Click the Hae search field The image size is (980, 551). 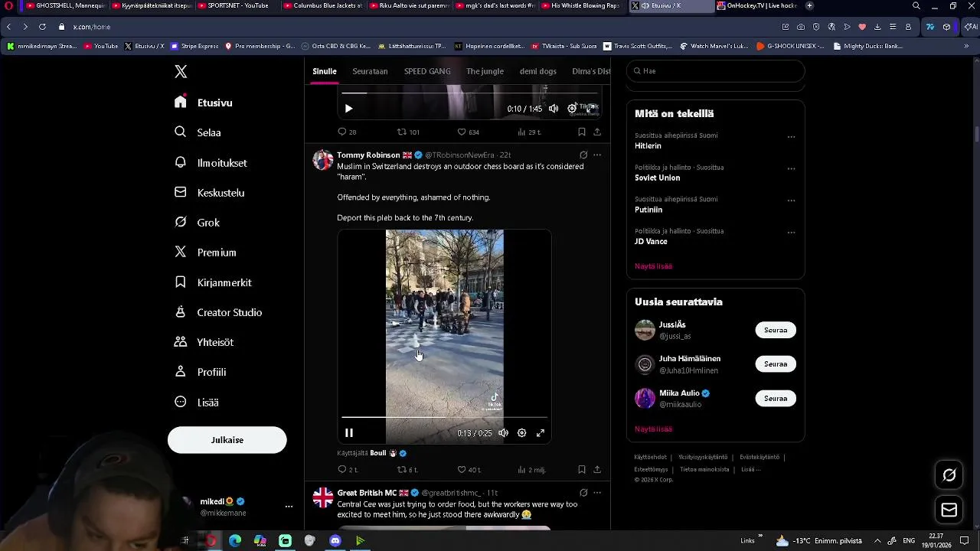click(716, 71)
